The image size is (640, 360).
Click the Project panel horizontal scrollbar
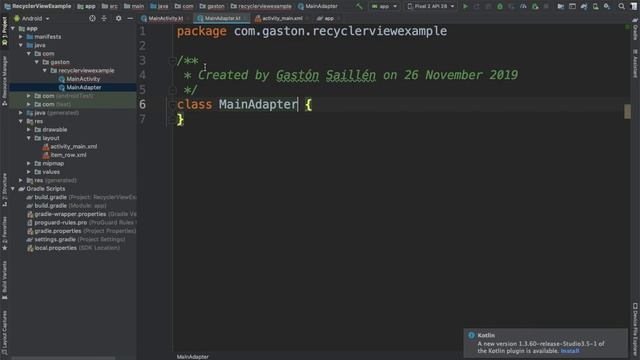point(63,358)
